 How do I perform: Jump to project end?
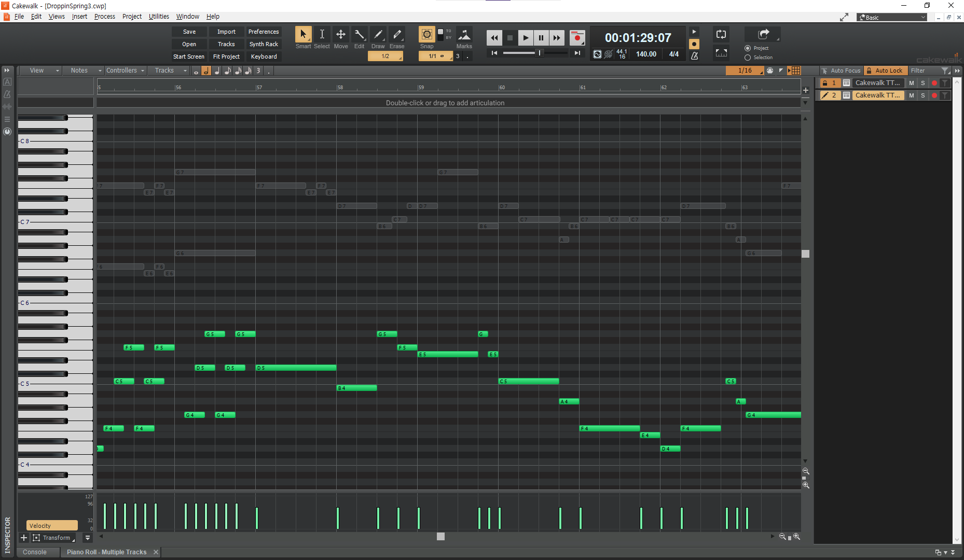click(577, 53)
